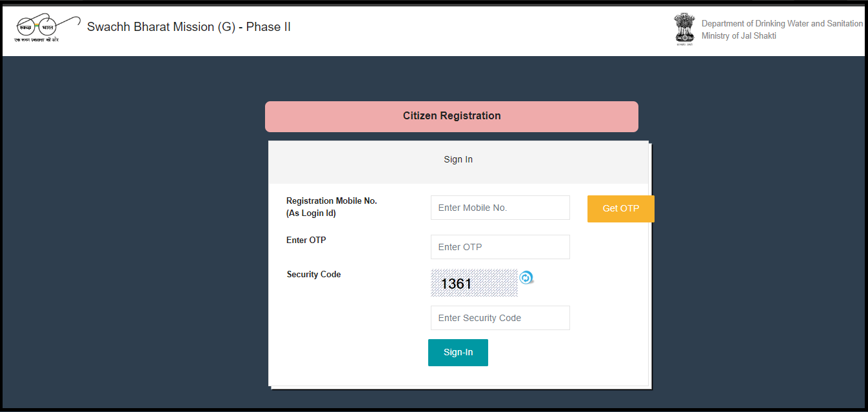Click the 1361 captcha image
Screen dimensions: 868x412
pos(474,283)
